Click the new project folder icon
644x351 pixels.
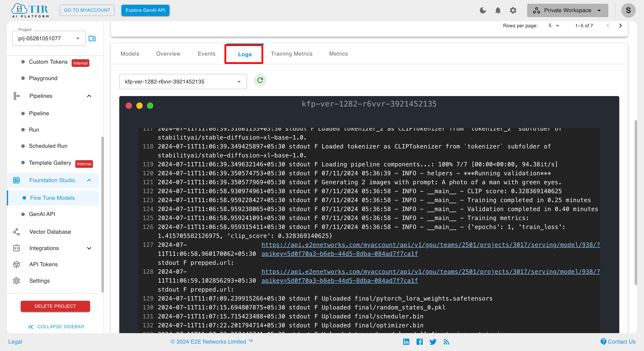(x=92, y=39)
